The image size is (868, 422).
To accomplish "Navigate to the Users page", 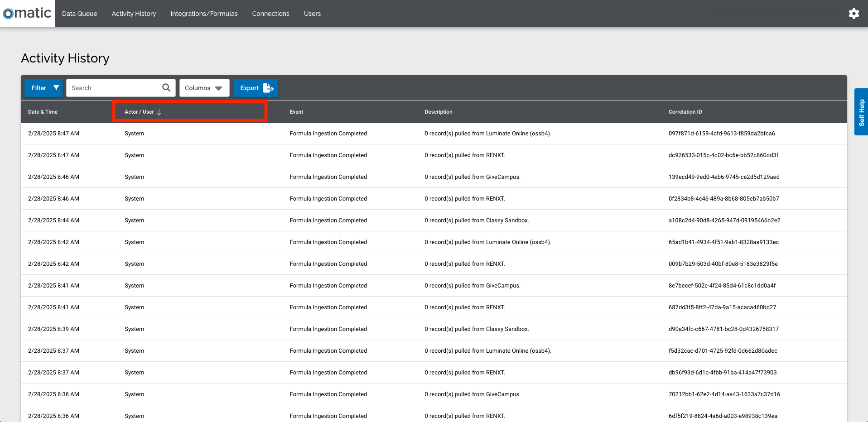I will pos(312,14).
